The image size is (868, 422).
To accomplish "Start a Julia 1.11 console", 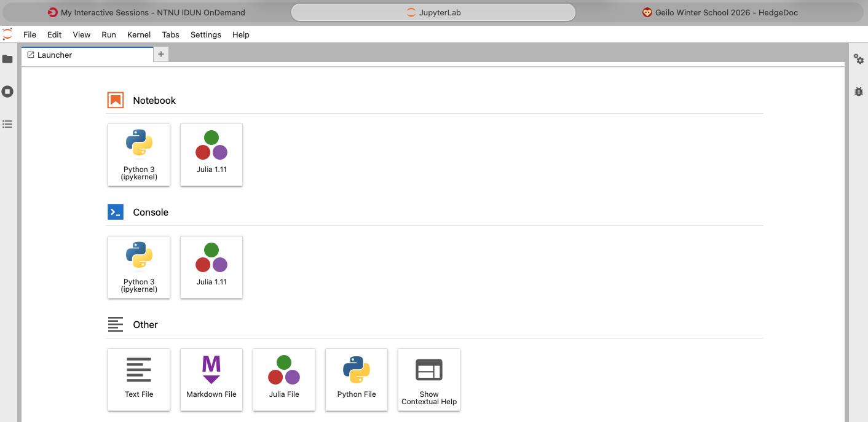I will coord(211,267).
